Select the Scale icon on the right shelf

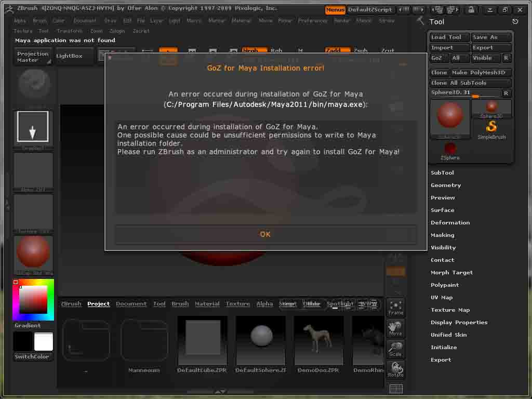point(395,350)
